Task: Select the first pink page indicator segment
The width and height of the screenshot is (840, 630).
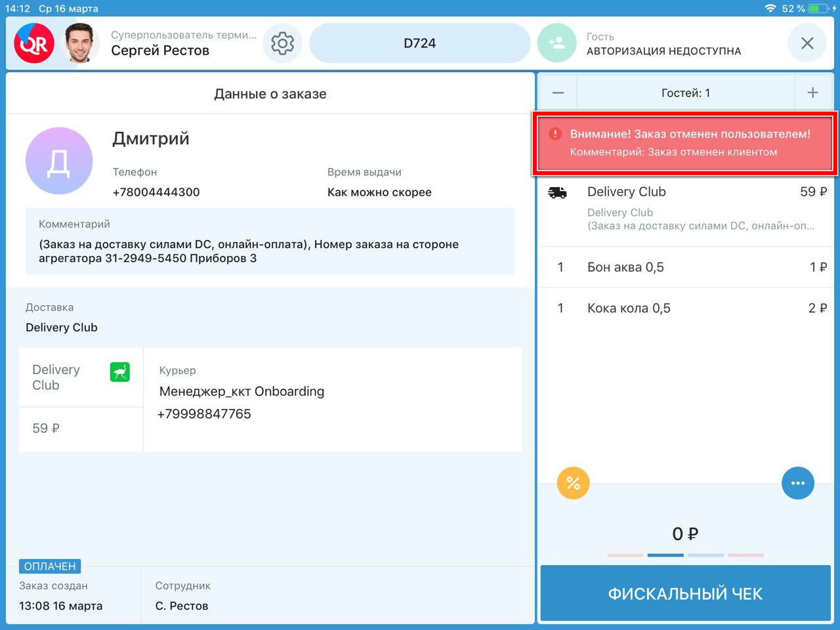Action: click(x=625, y=555)
